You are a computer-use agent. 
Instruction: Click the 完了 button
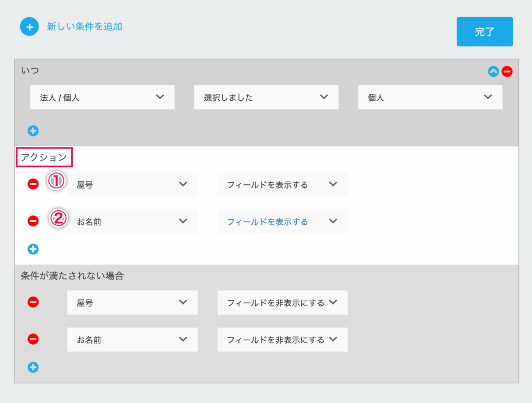[485, 32]
